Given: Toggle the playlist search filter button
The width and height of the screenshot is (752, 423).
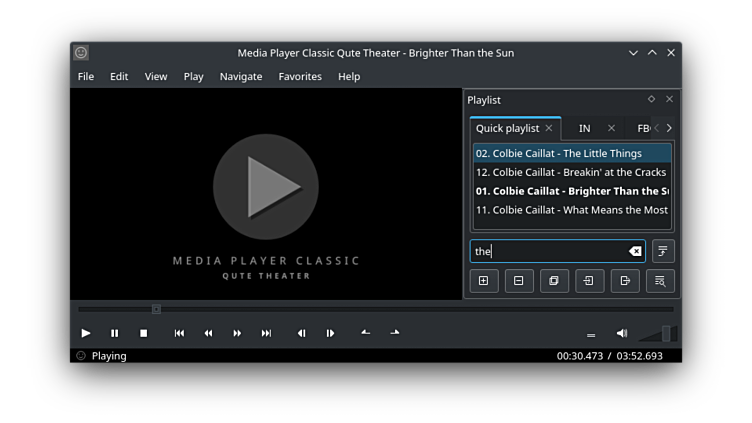Looking at the screenshot, I should point(663,251).
